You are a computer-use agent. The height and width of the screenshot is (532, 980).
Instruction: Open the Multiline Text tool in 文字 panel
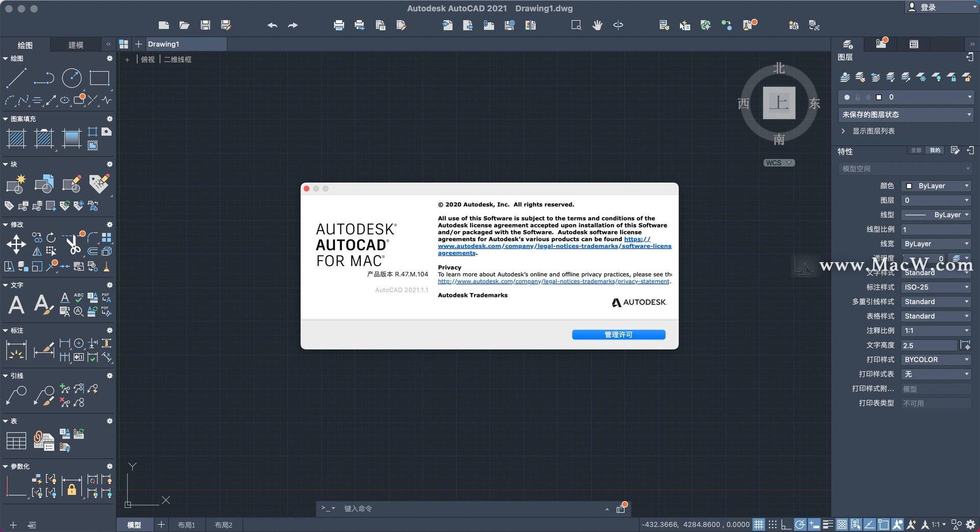15,305
